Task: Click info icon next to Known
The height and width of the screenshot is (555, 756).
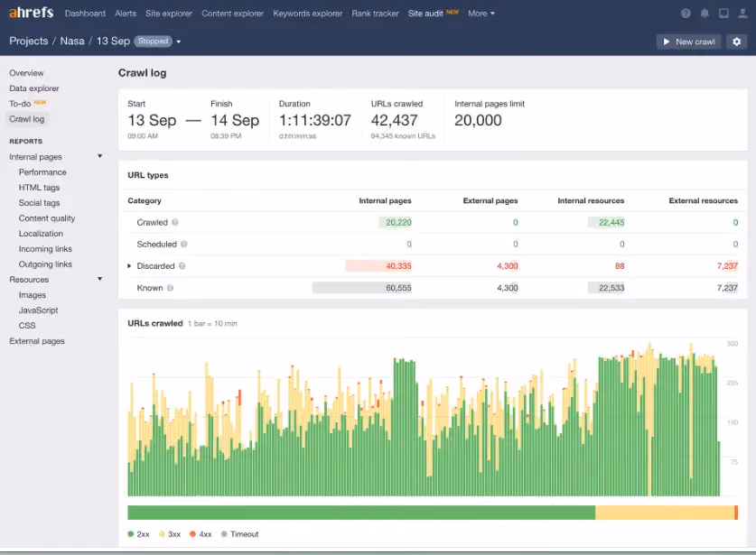Action: (x=170, y=288)
